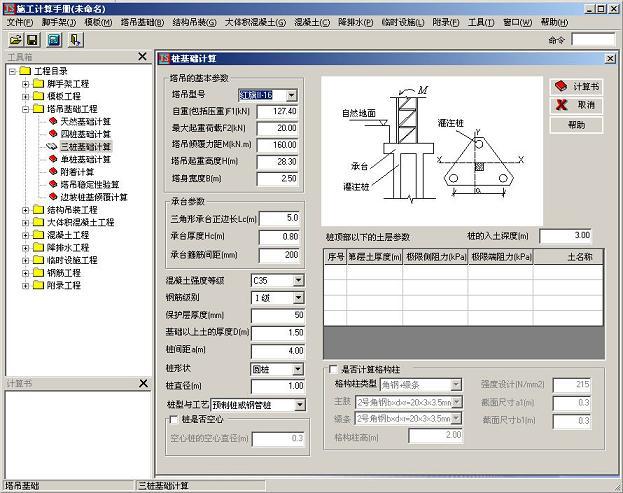Click the 帮助 button in dialog
This screenshot has width=623, height=493.
pyautogui.click(x=576, y=125)
